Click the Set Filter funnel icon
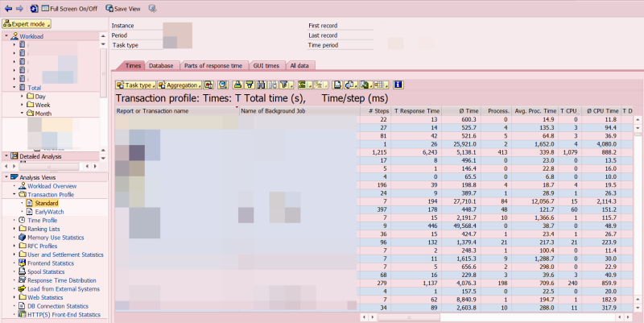This screenshot has height=323, width=644. (287, 85)
